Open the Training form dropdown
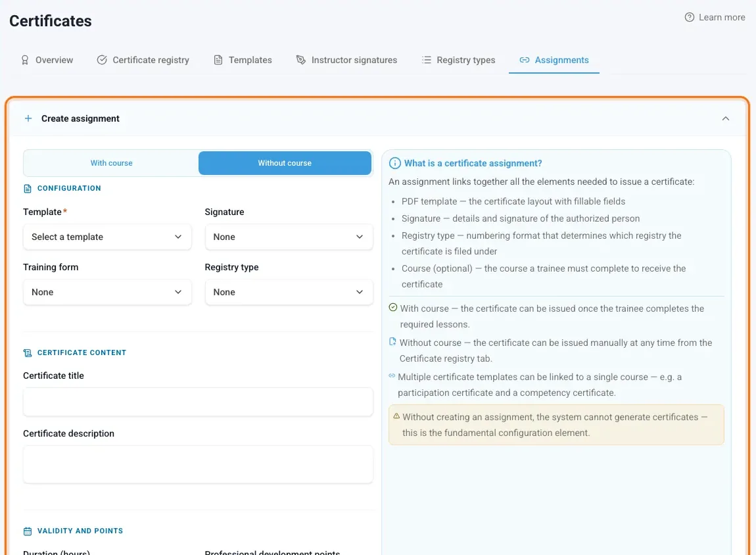 (107, 292)
